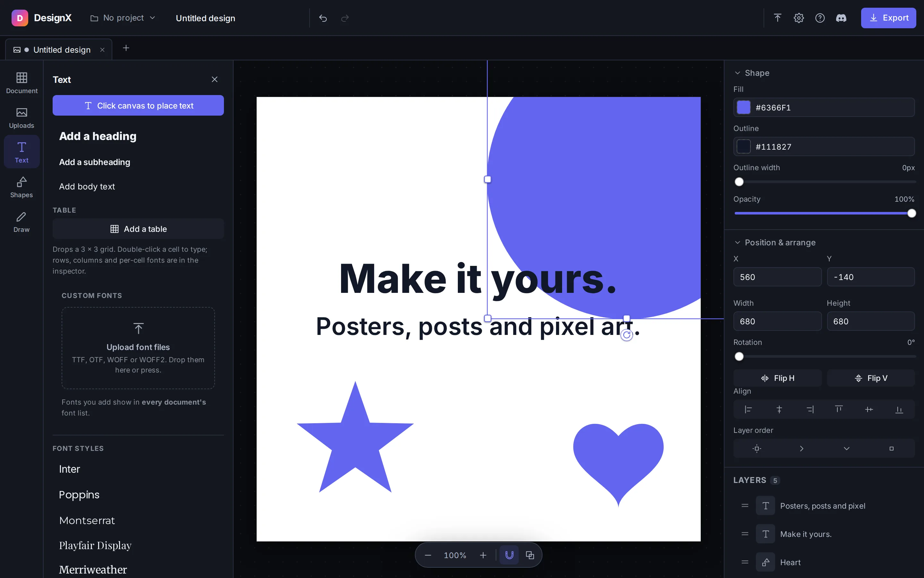Align selection to bottom edge

tap(899, 409)
